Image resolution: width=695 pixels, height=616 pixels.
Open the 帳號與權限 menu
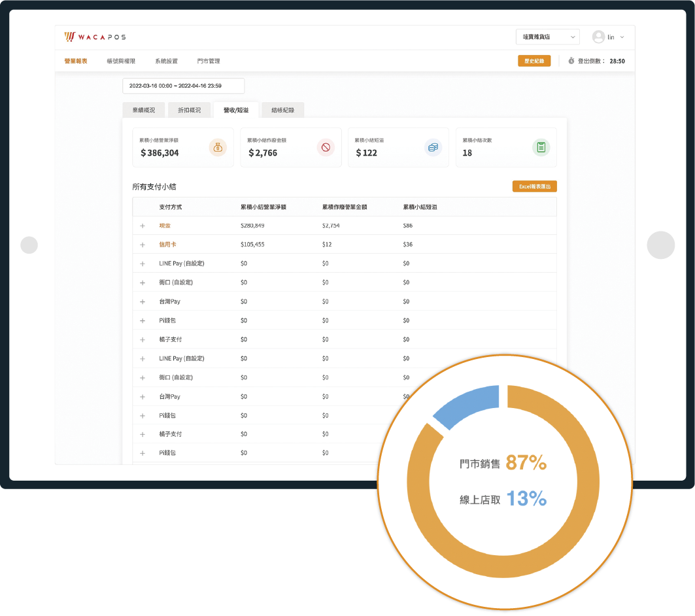point(121,61)
